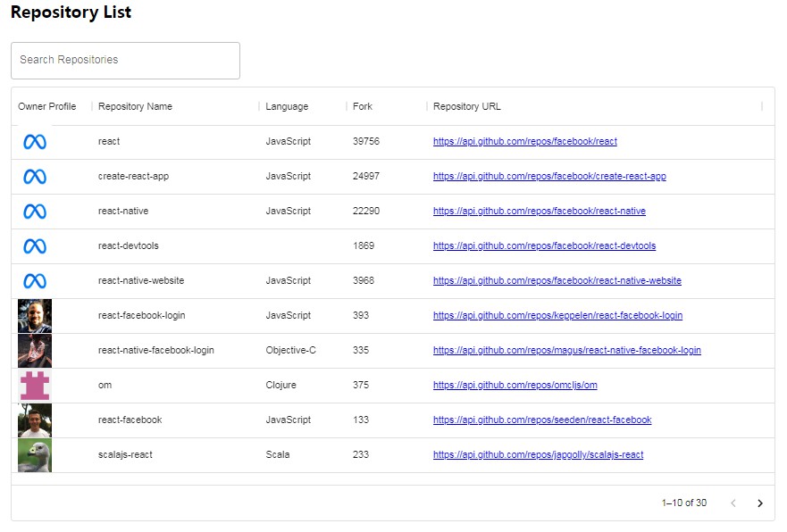Image resolution: width=787 pixels, height=532 pixels.
Task: Click keppelen's profile avatar
Action: pos(34,315)
